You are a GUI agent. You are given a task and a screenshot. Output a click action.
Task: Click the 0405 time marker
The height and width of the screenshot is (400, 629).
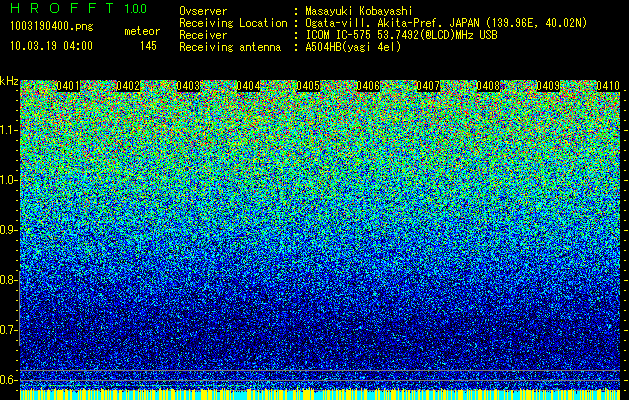[x=308, y=86]
